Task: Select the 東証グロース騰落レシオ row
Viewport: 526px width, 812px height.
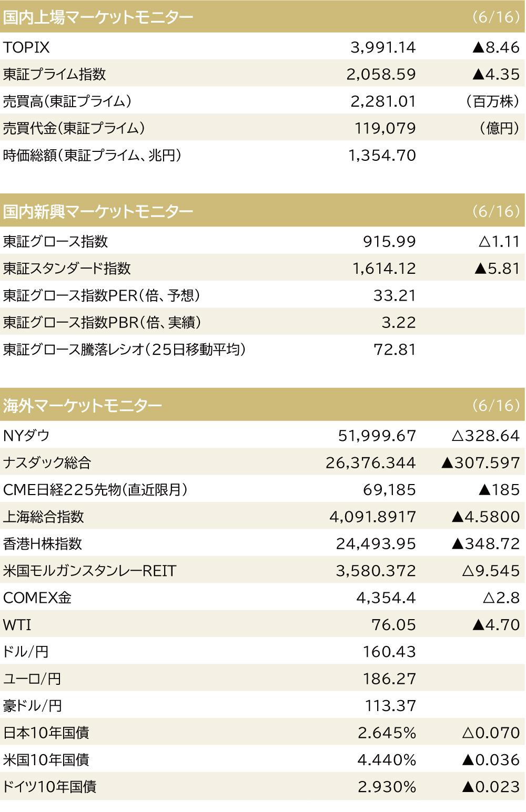Action: coord(262,350)
